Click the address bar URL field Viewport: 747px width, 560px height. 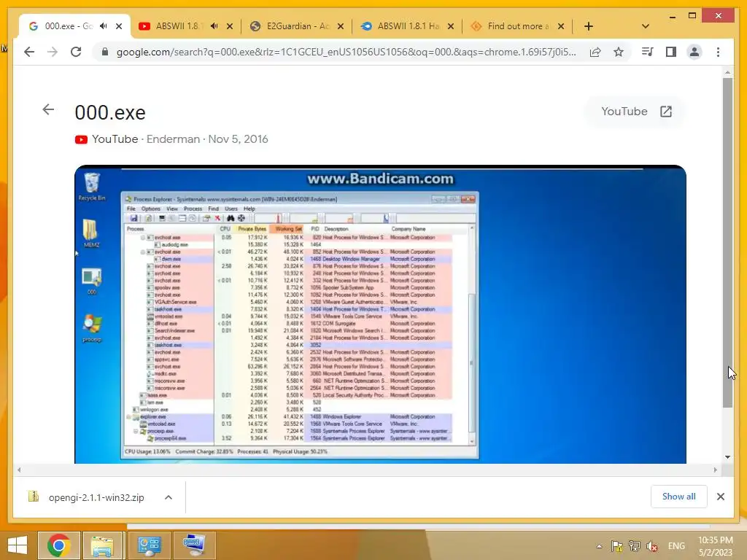coord(347,52)
